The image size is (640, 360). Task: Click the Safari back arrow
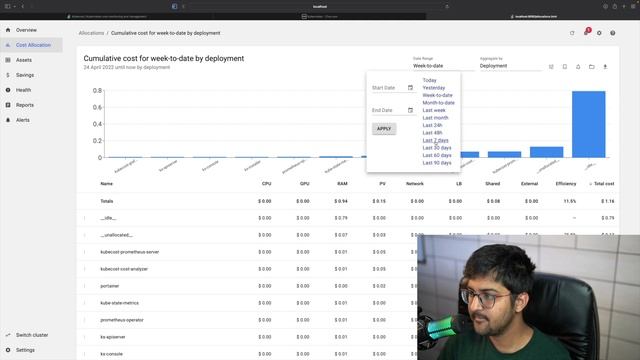pos(22,7)
